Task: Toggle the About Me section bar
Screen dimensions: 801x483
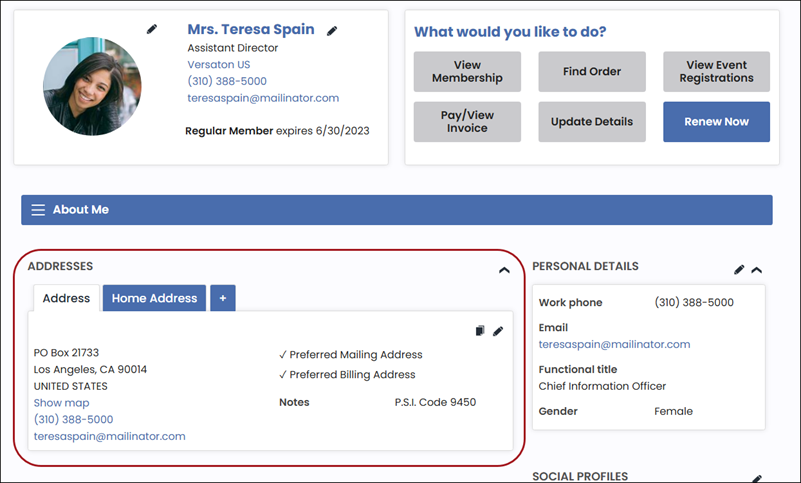Action: (396, 210)
